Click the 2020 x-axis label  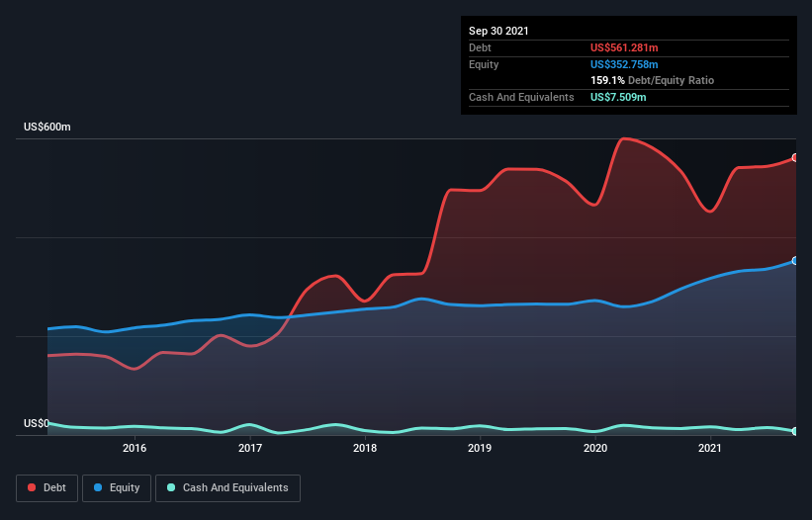click(595, 449)
